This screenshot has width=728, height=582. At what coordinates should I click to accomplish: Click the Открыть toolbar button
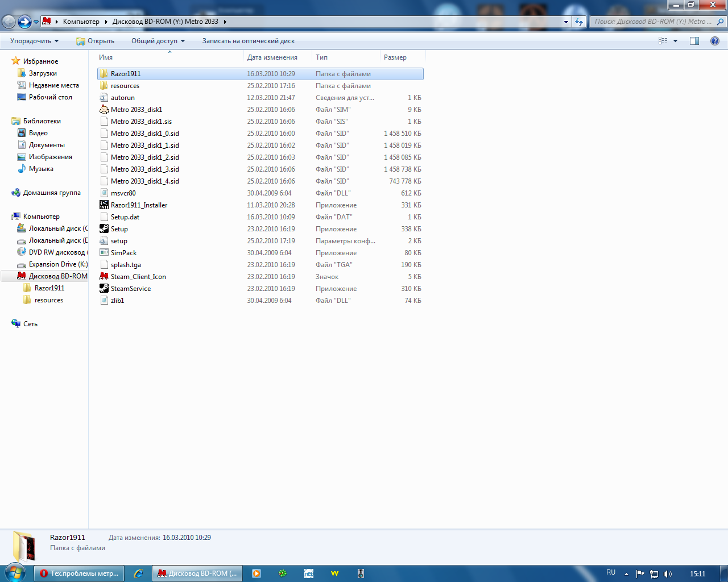click(95, 41)
